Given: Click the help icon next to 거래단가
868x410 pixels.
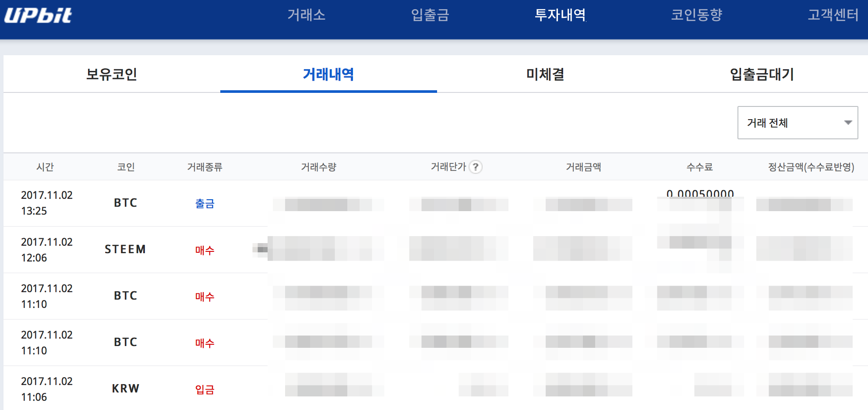Looking at the screenshot, I should pos(476,167).
